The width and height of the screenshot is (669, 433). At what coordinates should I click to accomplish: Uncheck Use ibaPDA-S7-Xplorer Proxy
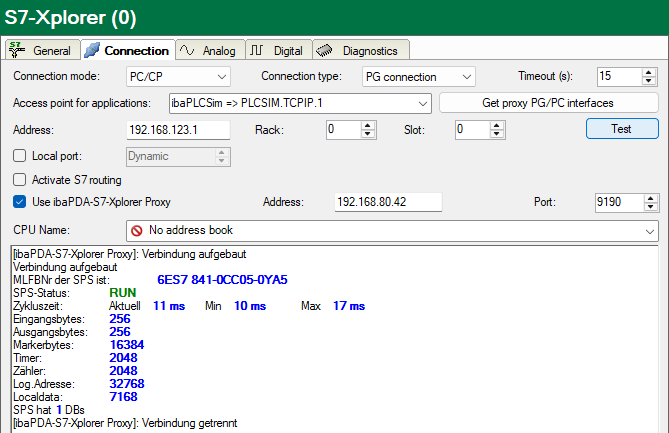20,202
